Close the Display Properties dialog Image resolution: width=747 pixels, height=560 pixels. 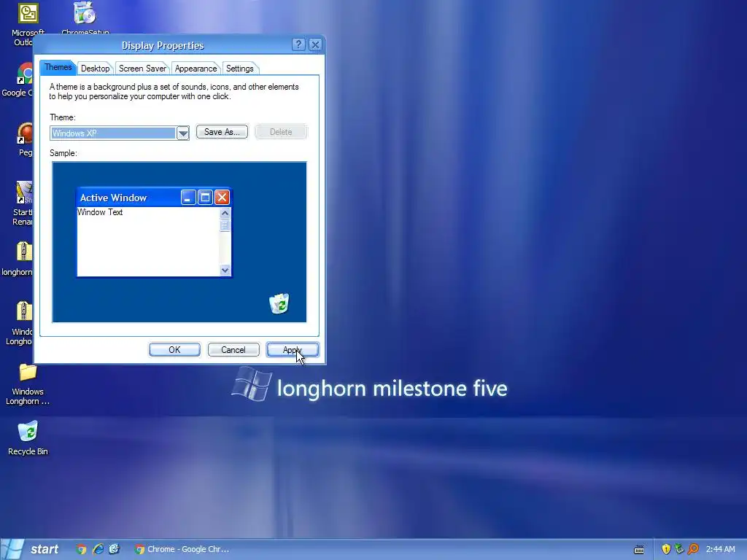click(315, 44)
